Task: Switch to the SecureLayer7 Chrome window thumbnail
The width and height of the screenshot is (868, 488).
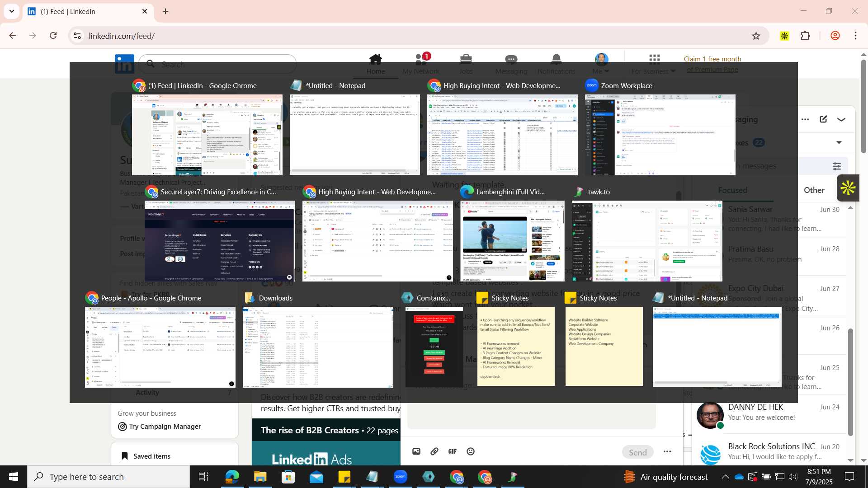Action: click(x=220, y=241)
